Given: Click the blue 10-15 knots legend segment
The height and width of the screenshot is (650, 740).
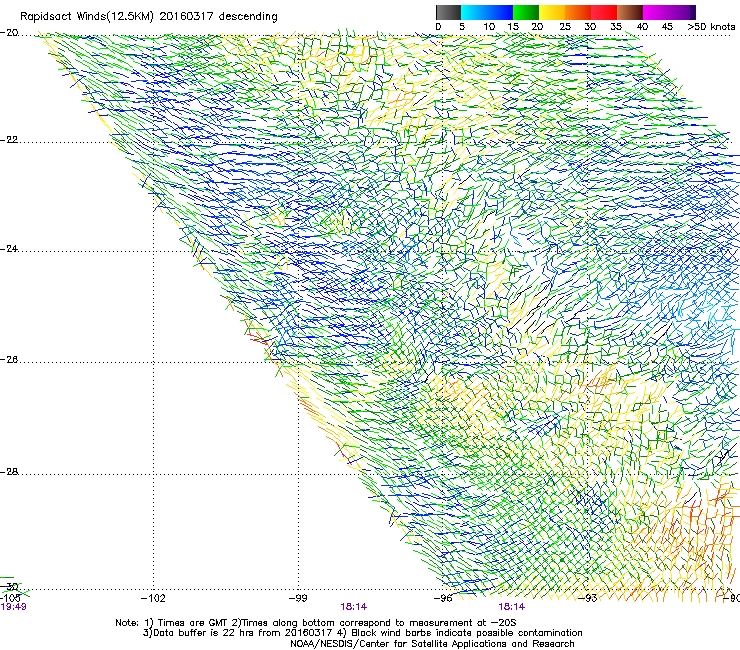Looking at the screenshot, I should [500, 12].
